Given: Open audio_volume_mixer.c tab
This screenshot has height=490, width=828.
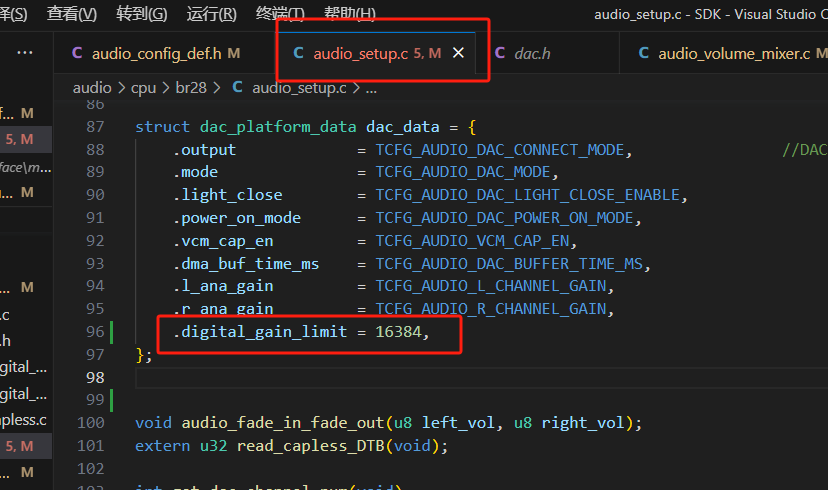Looking at the screenshot, I should point(734,53).
